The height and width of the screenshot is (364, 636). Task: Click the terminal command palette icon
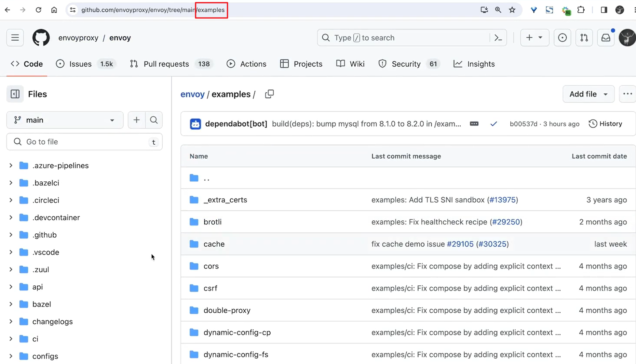point(498,37)
